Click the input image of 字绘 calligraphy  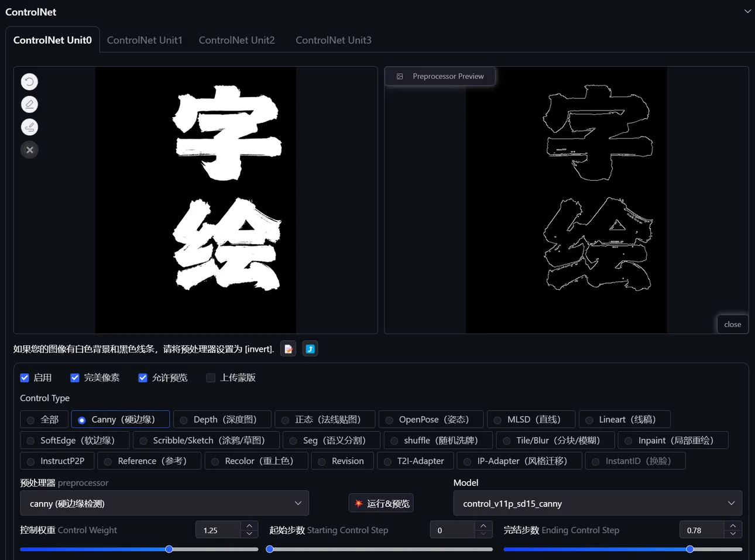click(195, 200)
